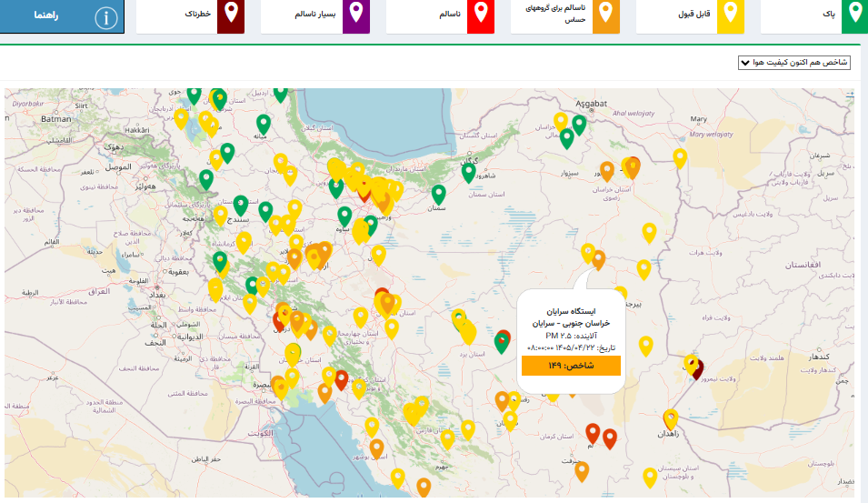Image resolution: width=868 pixels, height=503 pixels.
Task: Select the green marker above the ساوه label
Action: pyautogui.click(x=344, y=216)
